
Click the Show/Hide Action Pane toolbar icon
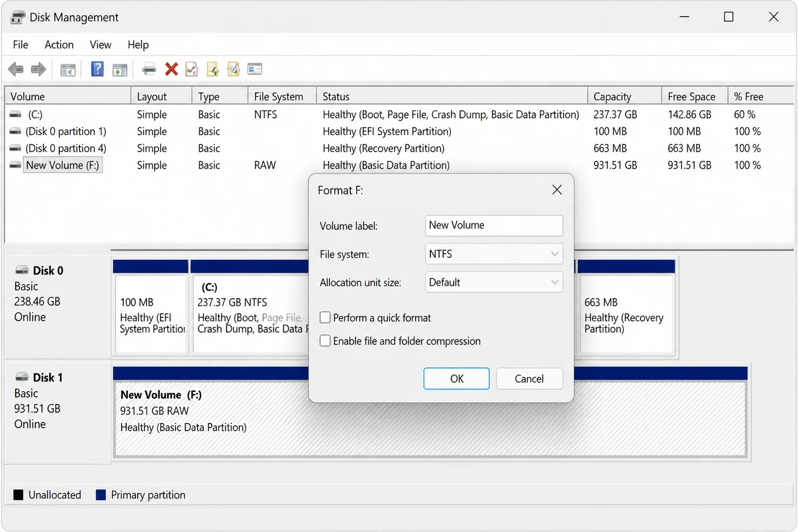[x=120, y=70]
